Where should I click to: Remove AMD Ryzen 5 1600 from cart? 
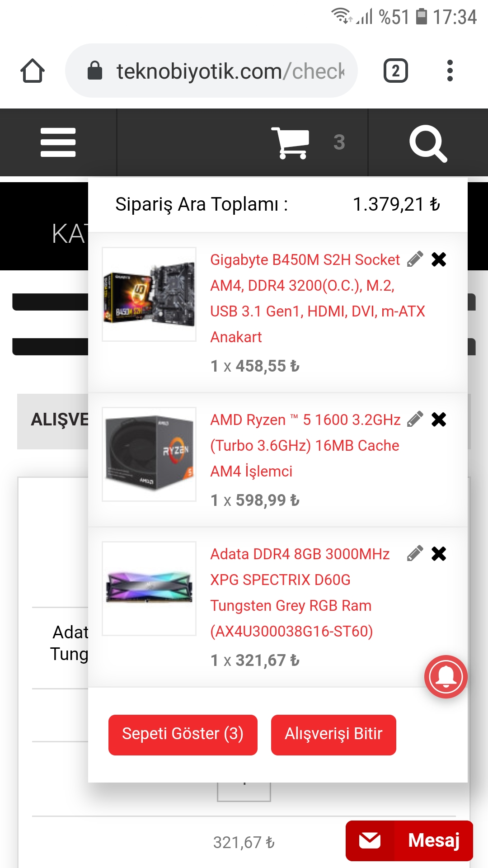pyautogui.click(x=439, y=420)
